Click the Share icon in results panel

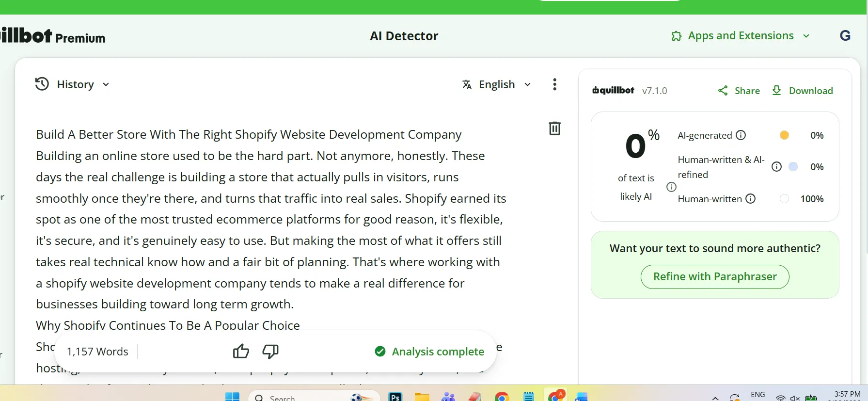[723, 91]
